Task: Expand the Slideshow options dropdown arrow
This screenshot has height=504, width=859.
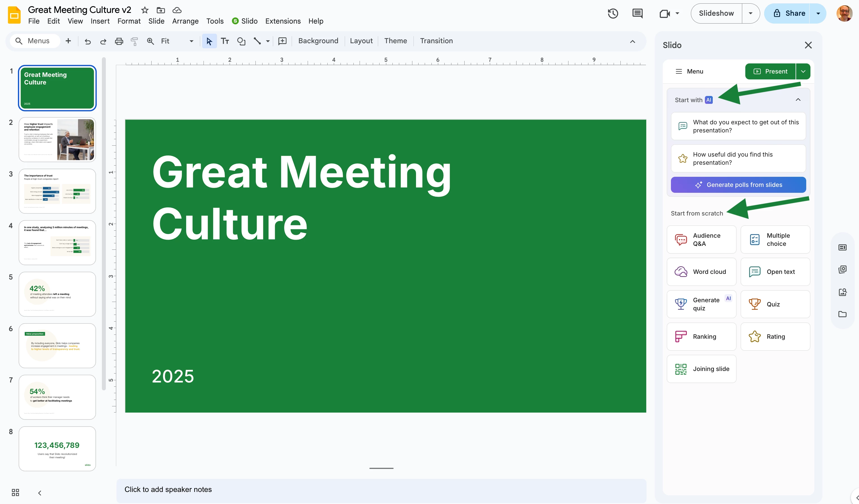Action: pyautogui.click(x=750, y=13)
